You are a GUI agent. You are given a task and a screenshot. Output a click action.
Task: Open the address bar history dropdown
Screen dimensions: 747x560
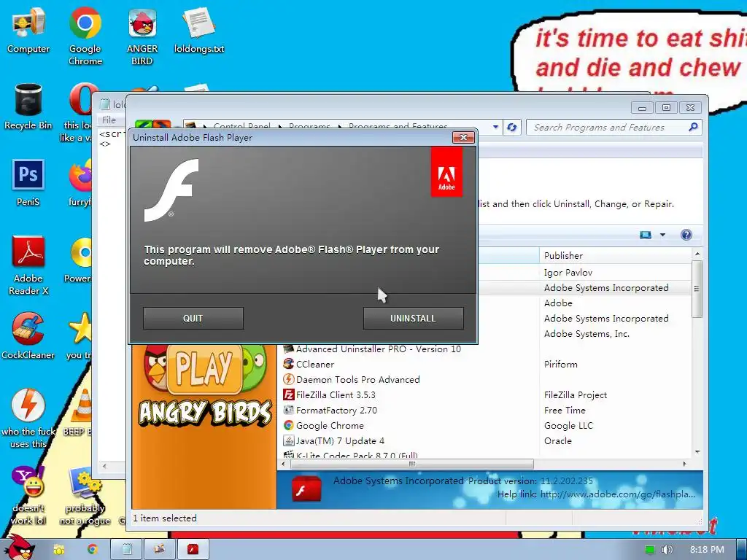pyautogui.click(x=495, y=127)
